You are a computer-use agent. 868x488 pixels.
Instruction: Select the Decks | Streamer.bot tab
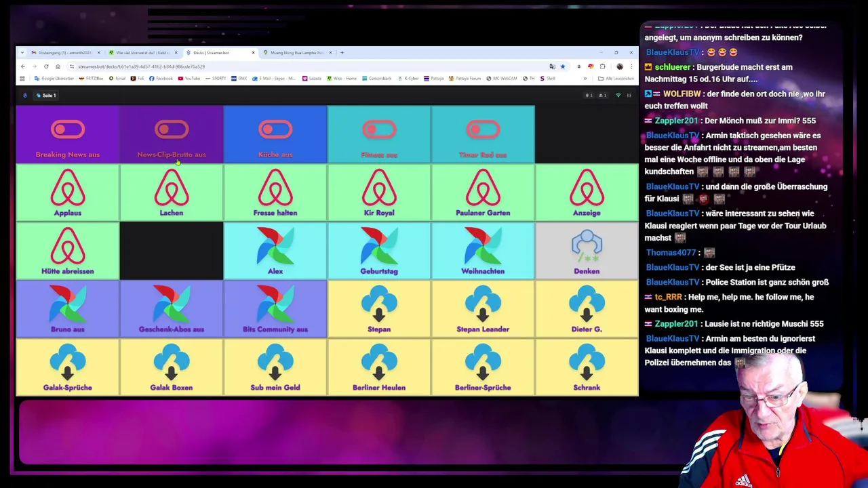click(220, 52)
